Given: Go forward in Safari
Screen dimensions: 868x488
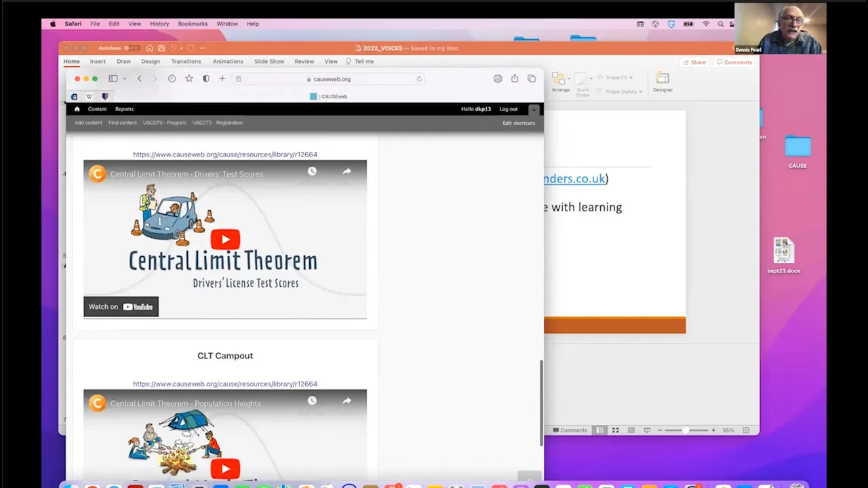Looking at the screenshot, I should [x=155, y=79].
